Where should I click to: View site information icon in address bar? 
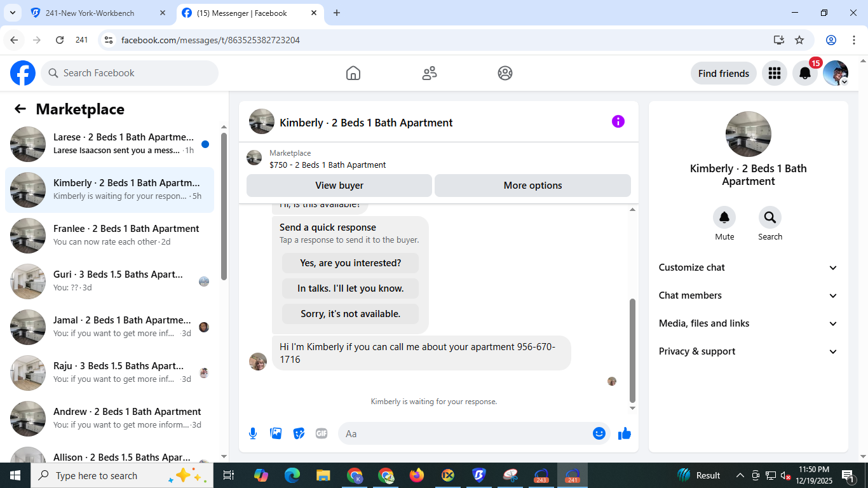click(x=109, y=40)
